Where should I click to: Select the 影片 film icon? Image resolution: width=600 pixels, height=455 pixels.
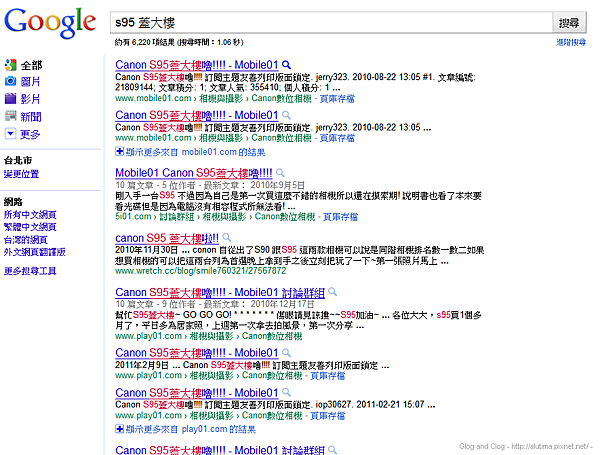[10, 99]
